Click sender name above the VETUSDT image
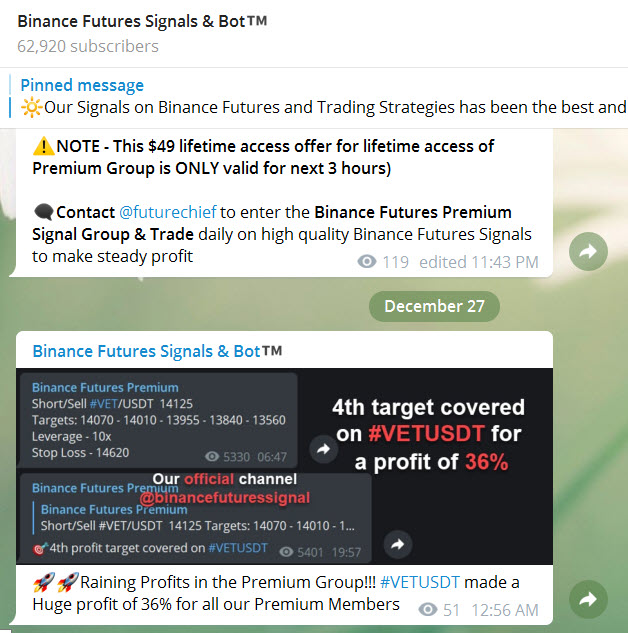 [x=157, y=351]
